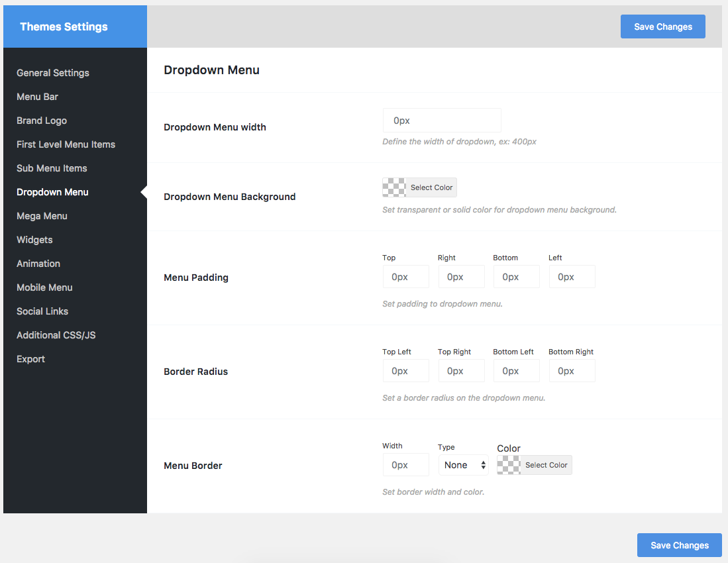Switch to the Menu Bar section

tap(37, 97)
